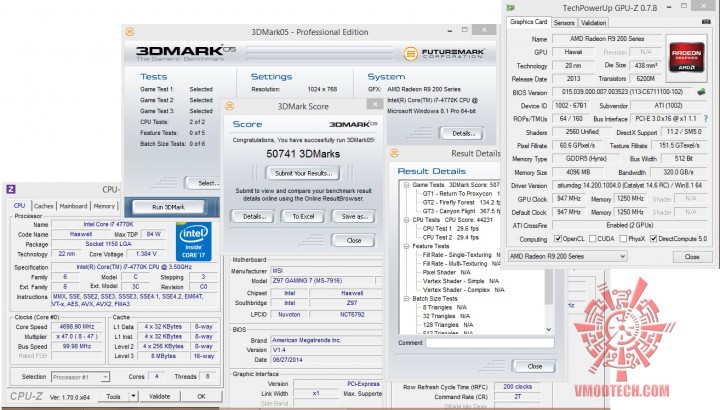Click the Submit Your Results button
Screen dimensions: 720x410
point(303,173)
